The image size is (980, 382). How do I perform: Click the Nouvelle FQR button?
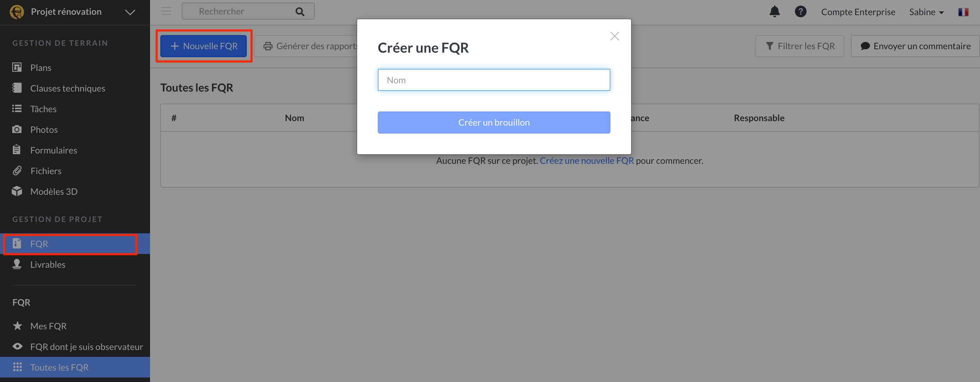tap(203, 46)
